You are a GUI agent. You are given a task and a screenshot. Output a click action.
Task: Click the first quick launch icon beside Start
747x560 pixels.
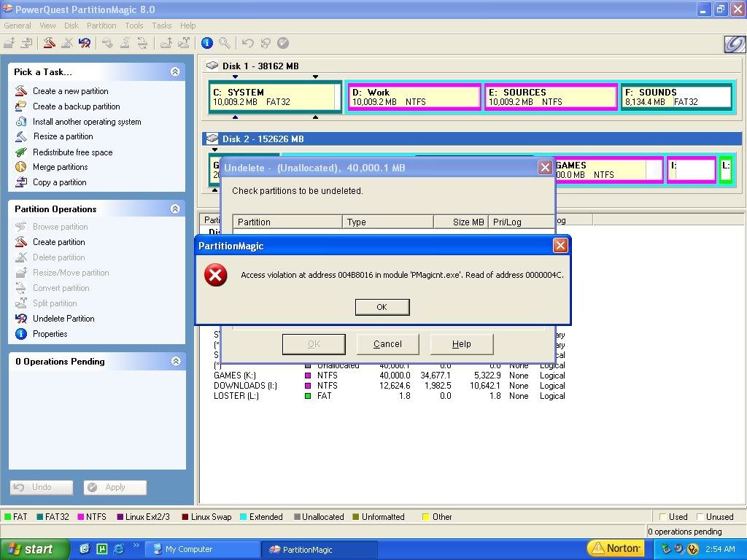click(85, 549)
